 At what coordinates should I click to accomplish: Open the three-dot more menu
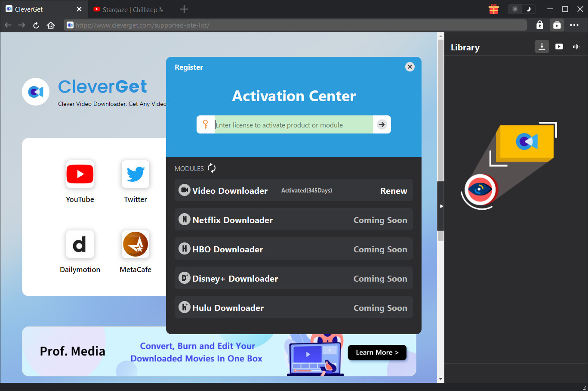coord(574,25)
